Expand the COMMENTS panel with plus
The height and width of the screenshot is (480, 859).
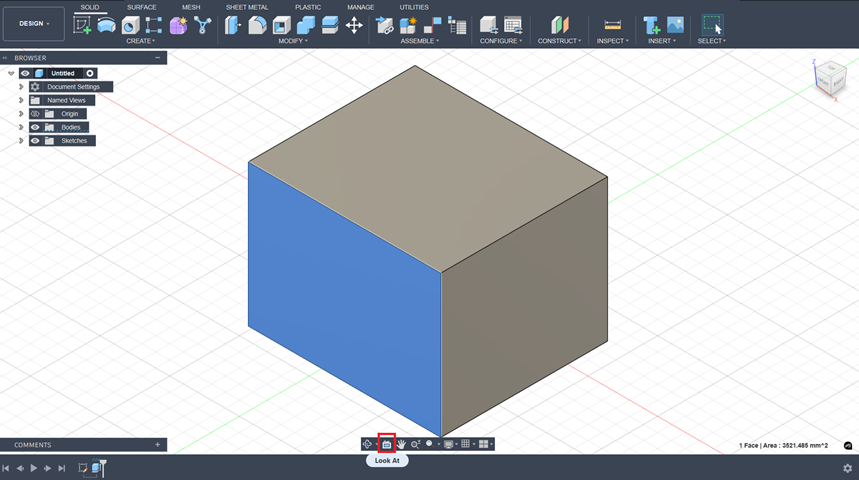pyautogui.click(x=158, y=445)
